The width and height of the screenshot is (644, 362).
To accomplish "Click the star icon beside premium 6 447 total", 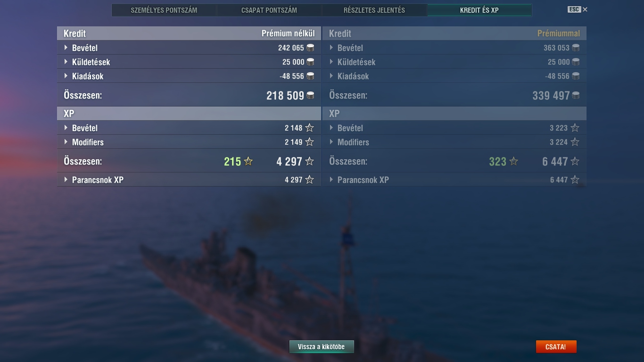I will pyautogui.click(x=575, y=161).
